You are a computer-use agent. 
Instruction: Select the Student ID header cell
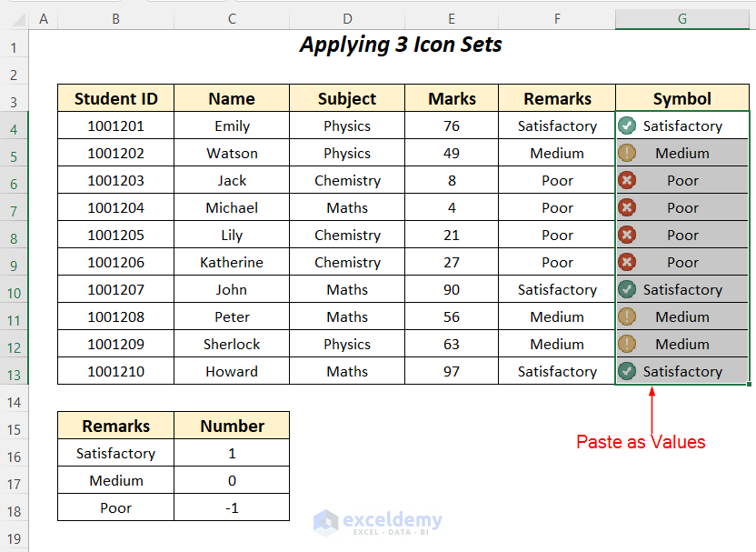tap(115, 99)
